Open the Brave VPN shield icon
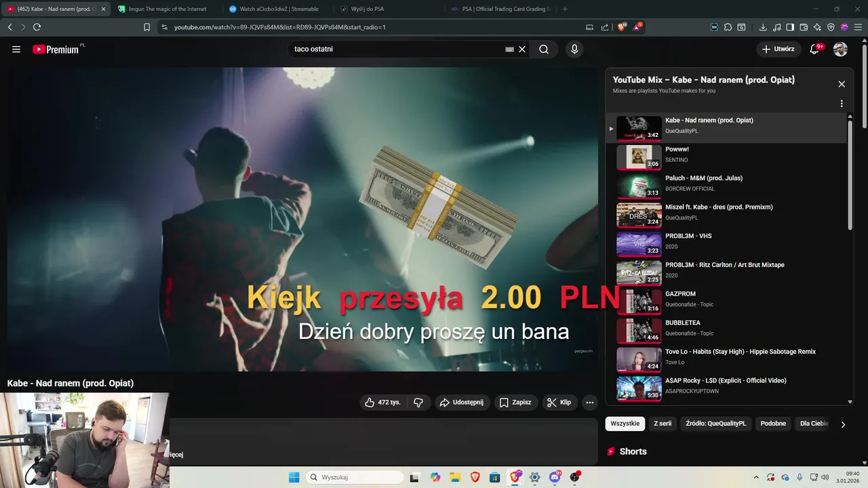This screenshot has height=488, width=868. click(x=831, y=27)
